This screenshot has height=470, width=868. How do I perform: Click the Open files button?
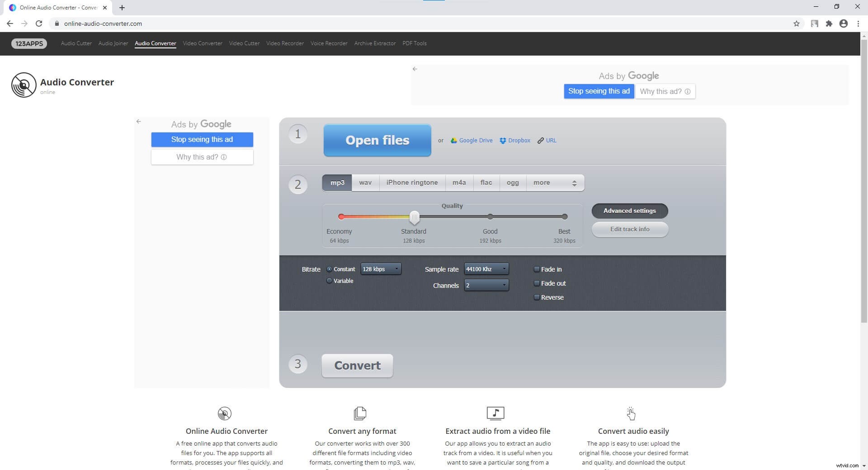(377, 140)
